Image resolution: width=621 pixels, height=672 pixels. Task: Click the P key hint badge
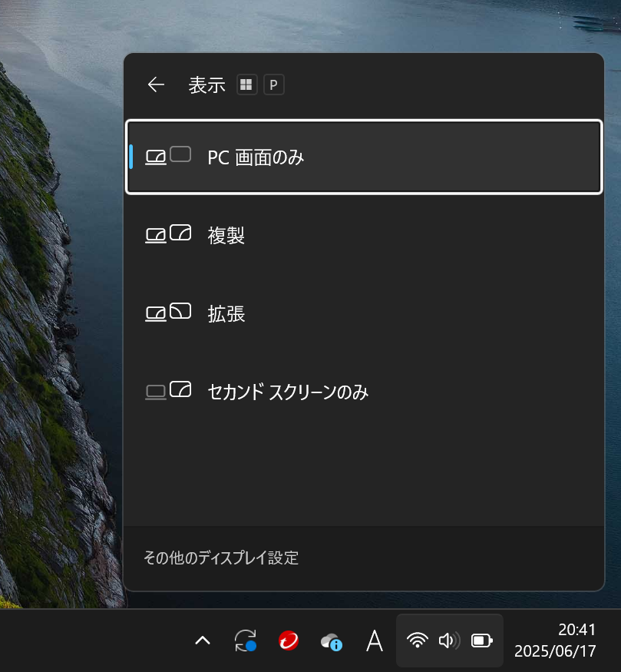(x=274, y=84)
